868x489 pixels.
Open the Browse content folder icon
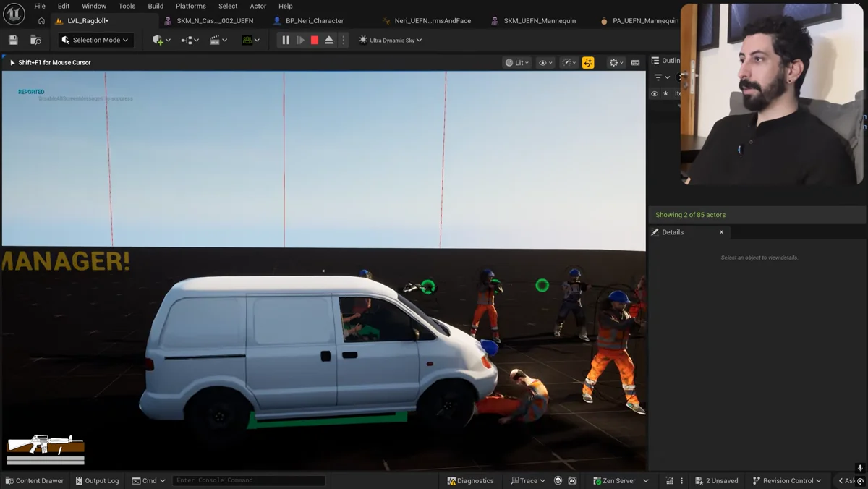35,41
